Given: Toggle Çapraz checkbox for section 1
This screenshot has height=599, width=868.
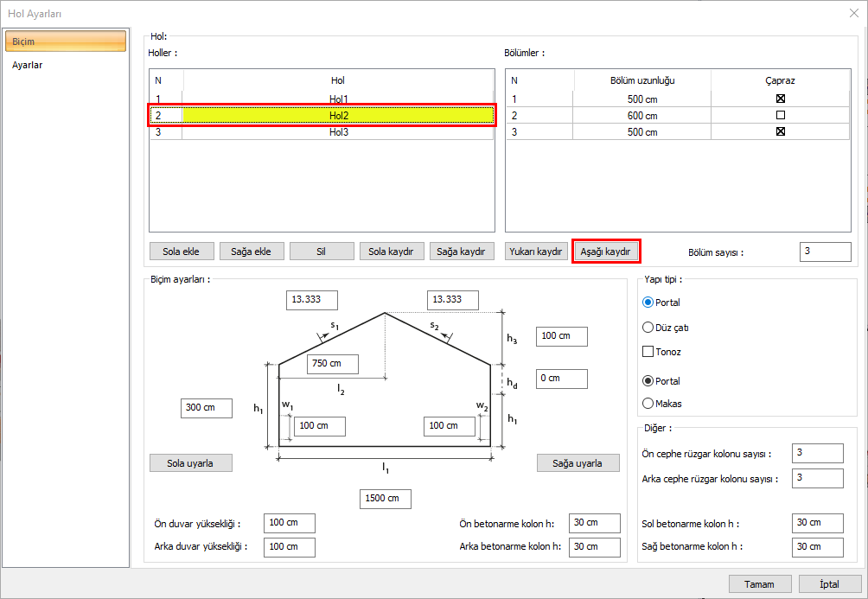Looking at the screenshot, I should point(780,99).
